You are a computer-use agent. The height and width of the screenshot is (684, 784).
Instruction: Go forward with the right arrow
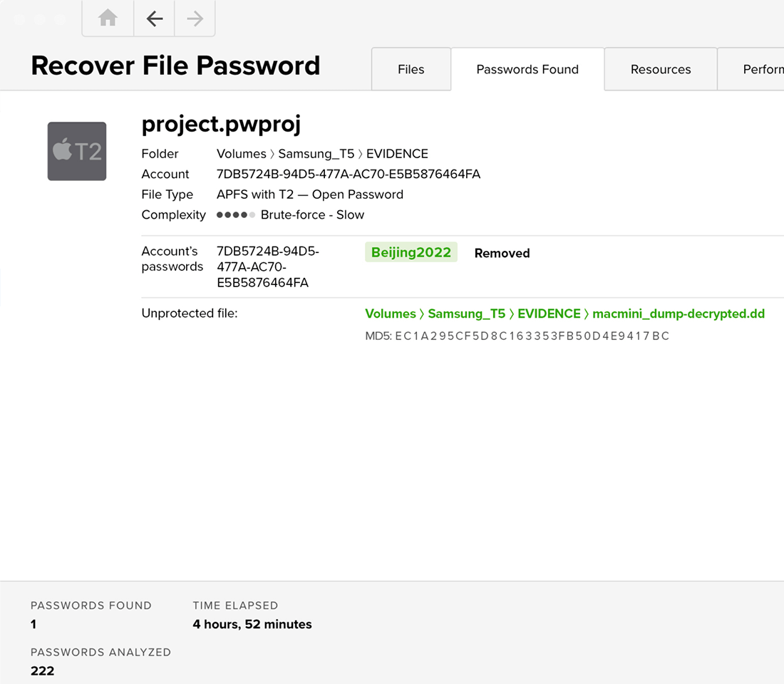(195, 19)
